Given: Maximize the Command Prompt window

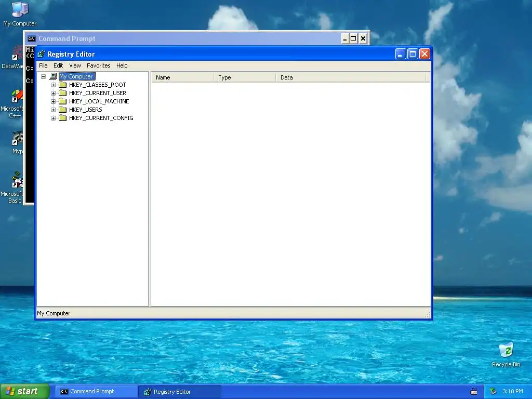Looking at the screenshot, I should point(353,38).
